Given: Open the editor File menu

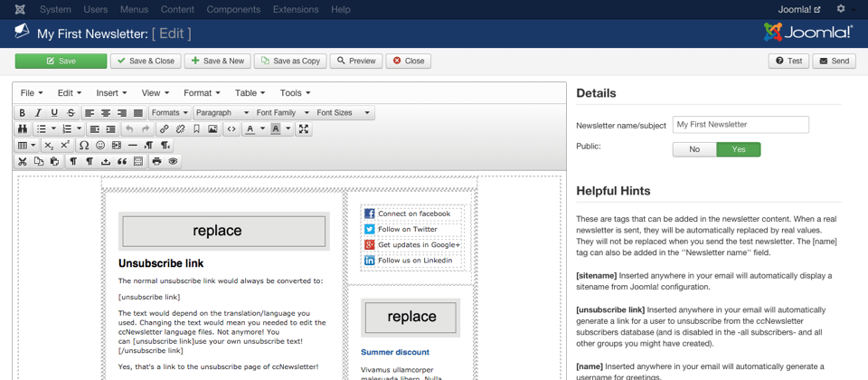Looking at the screenshot, I should [x=32, y=93].
